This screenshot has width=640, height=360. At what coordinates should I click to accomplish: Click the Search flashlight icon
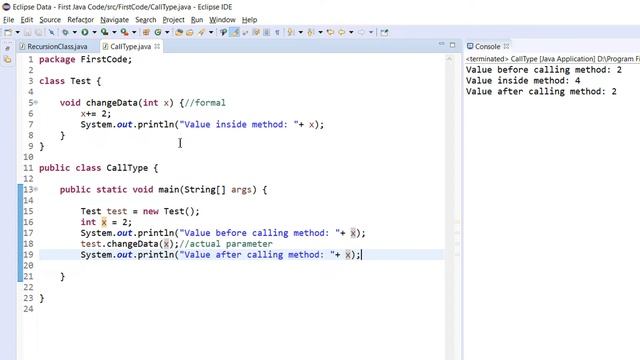[201, 32]
